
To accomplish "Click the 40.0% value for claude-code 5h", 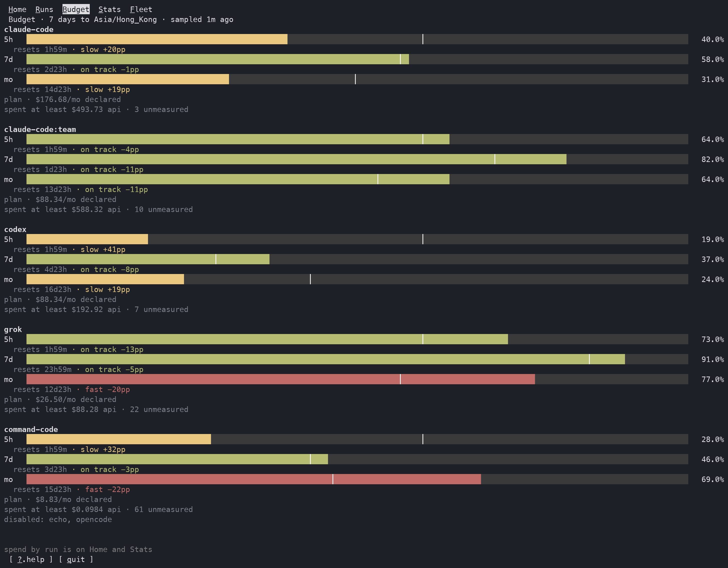I will pyautogui.click(x=712, y=39).
